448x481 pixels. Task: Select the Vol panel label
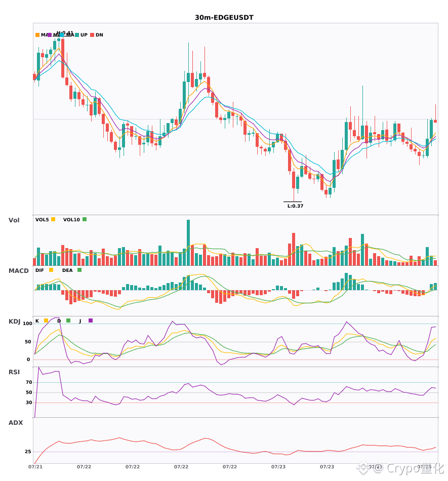click(14, 220)
